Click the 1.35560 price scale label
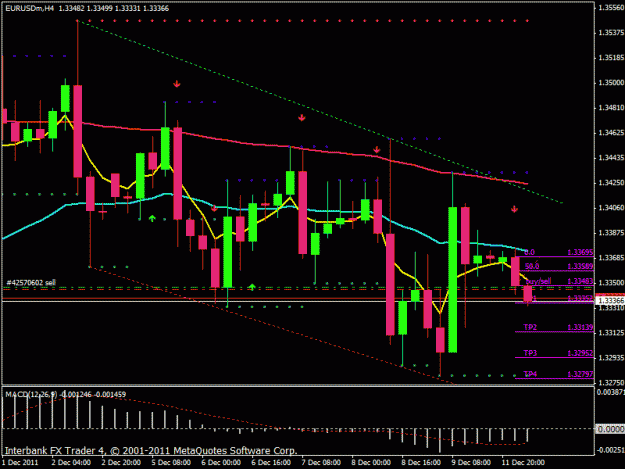 tap(611, 8)
